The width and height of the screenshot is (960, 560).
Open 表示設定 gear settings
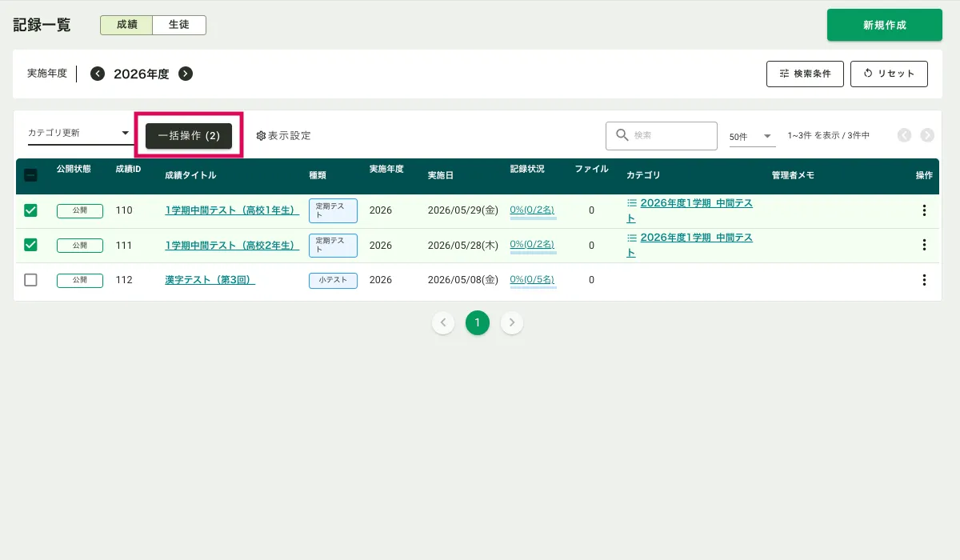click(283, 136)
